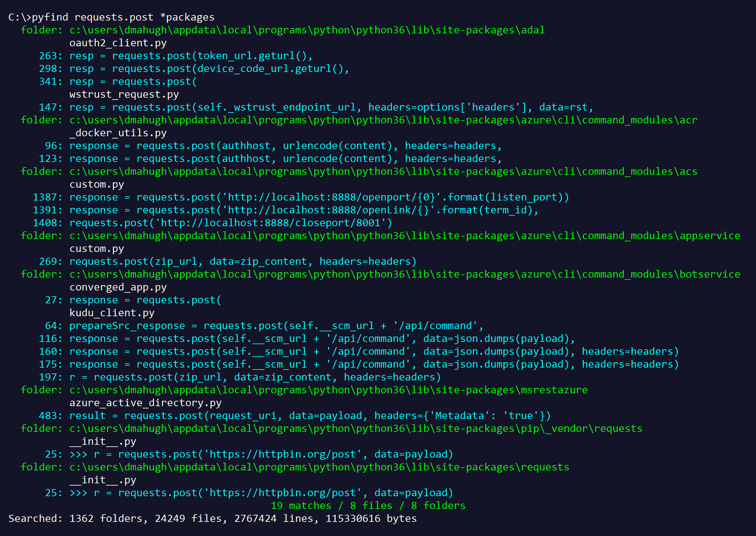Click line 1408 with closeport/8001 URL

pyautogui.click(x=212, y=223)
